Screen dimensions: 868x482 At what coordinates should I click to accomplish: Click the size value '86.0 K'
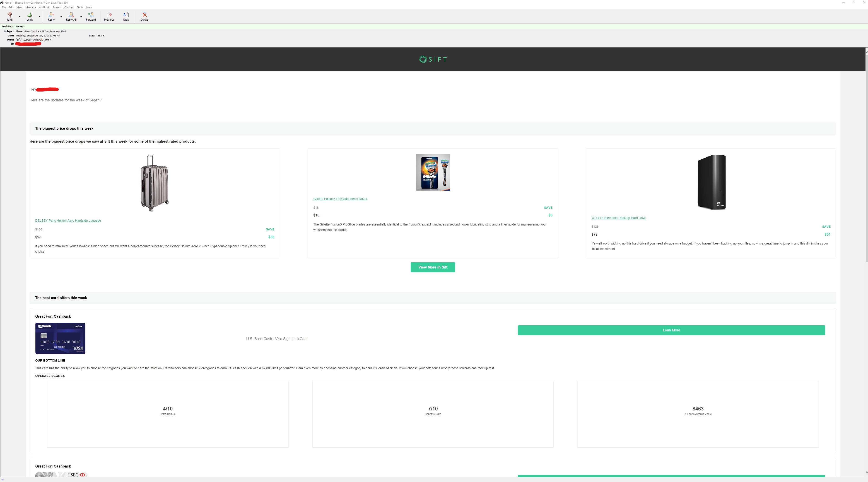101,35
